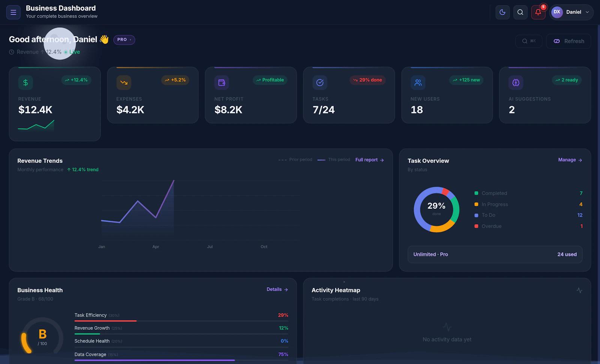Click the New Users people icon

tap(418, 82)
